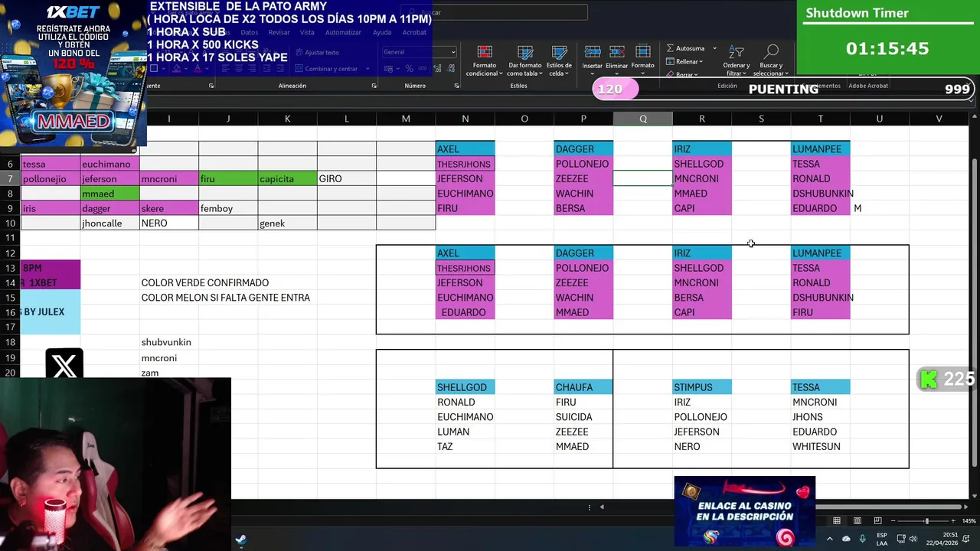Open the General number format combo box

pos(419,52)
